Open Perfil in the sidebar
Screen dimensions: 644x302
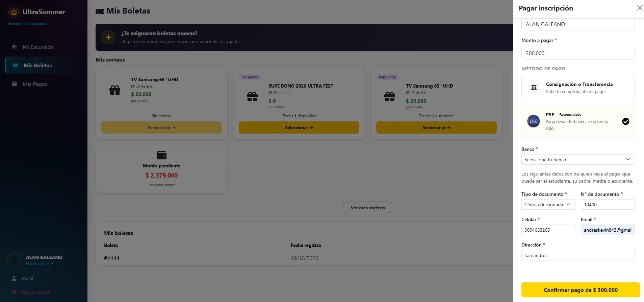click(x=27, y=278)
